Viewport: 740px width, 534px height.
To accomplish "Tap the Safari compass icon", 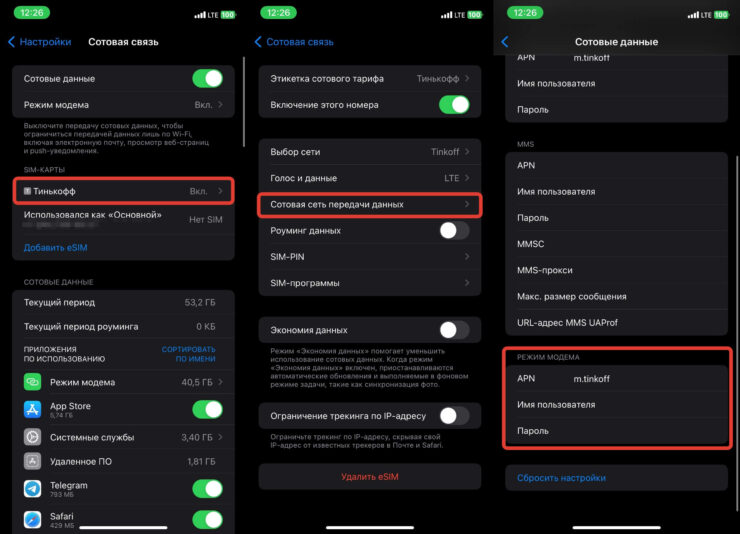I will click(32, 519).
